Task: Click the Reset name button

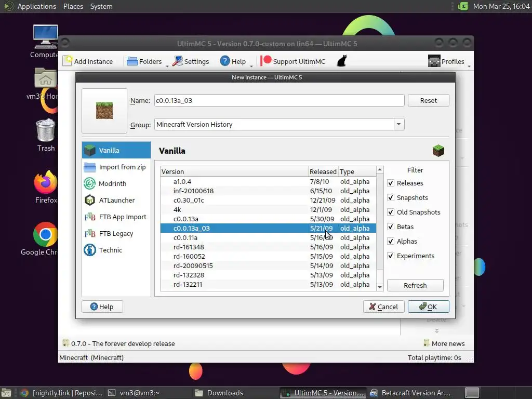Action: (429, 100)
